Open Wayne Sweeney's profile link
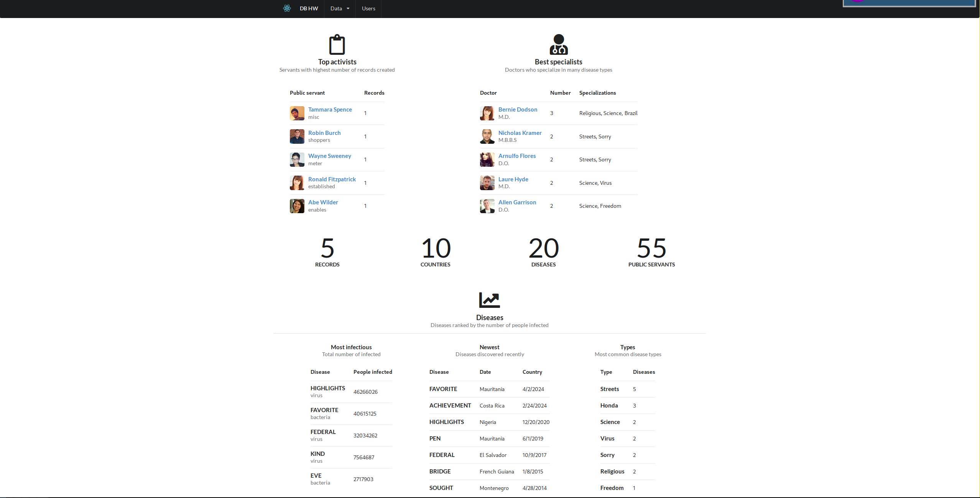Viewport: 980px width, 498px height. [329, 156]
